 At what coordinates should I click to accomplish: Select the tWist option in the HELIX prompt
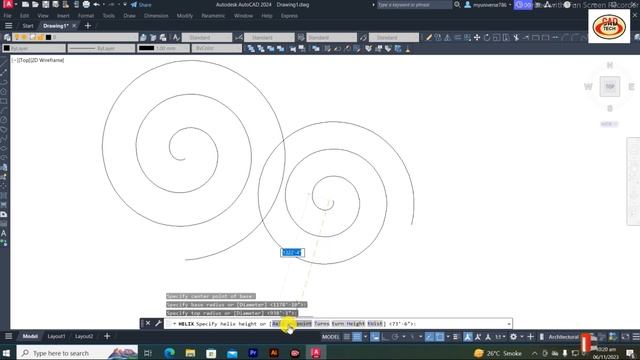[x=375, y=324]
